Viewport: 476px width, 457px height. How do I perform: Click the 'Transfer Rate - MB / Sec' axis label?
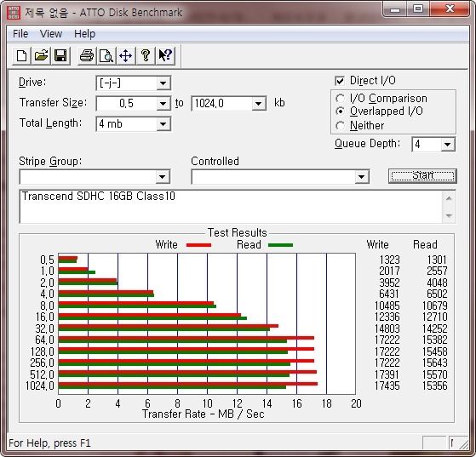[x=204, y=414]
